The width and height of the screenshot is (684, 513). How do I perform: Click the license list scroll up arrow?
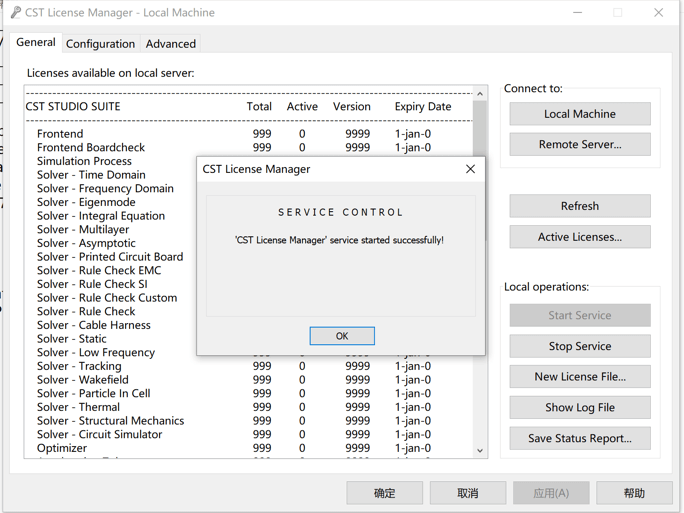(x=480, y=94)
